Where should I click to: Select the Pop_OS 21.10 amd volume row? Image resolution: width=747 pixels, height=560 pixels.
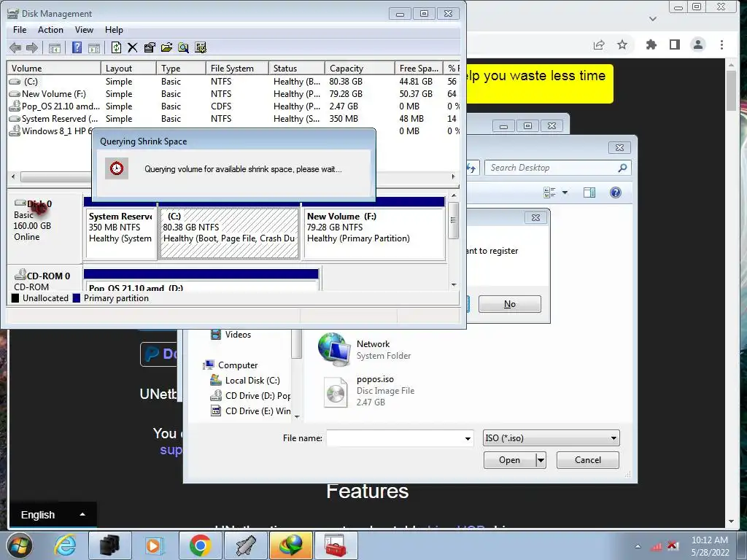pyautogui.click(x=234, y=106)
